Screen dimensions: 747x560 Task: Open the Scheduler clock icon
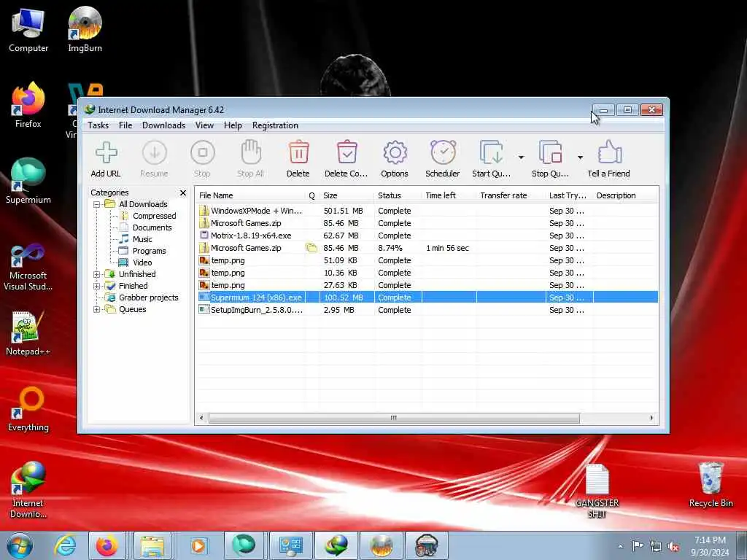click(x=443, y=159)
